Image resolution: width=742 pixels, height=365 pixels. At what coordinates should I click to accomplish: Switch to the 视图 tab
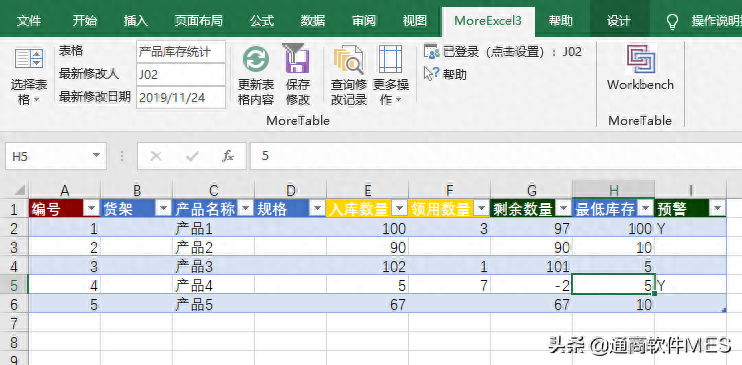[x=415, y=21]
